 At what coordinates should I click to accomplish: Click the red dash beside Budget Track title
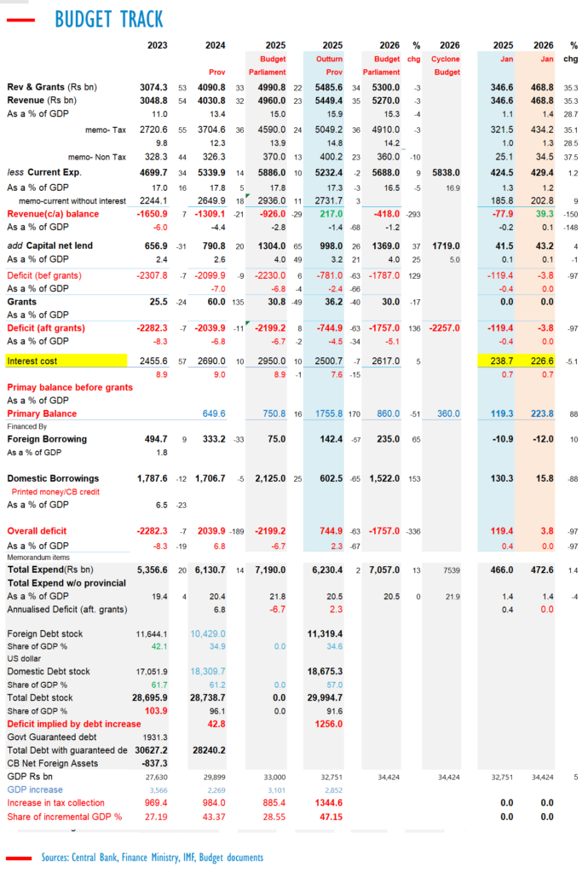coord(20,20)
